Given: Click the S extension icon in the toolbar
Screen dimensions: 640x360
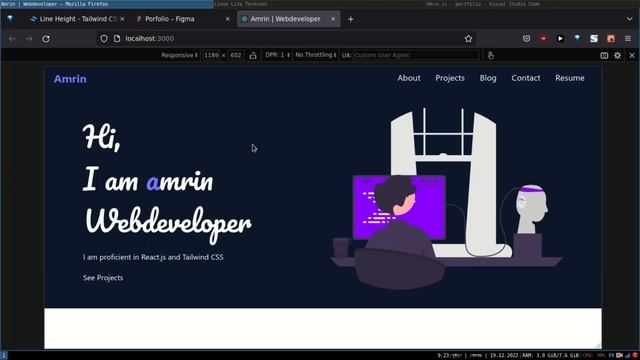Looking at the screenshot, I should [x=594, y=38].
